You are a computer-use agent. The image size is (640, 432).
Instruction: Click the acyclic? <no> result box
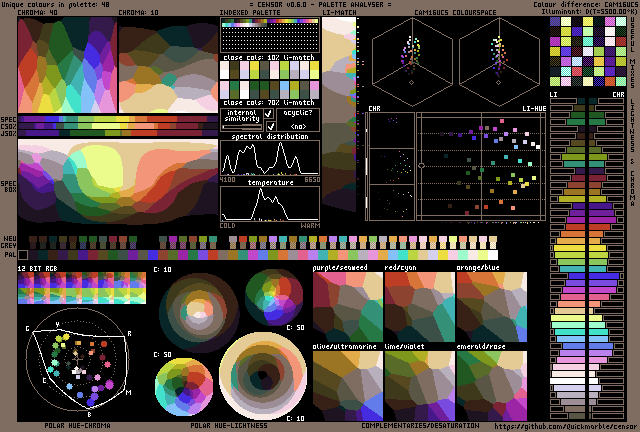click(x=298, y=120)
